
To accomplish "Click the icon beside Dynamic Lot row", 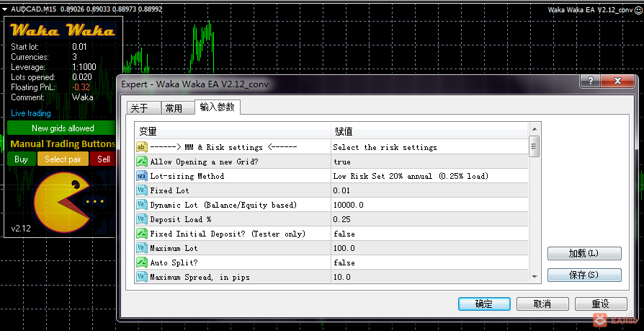I will pyautogui.click(x=142, y=205).
